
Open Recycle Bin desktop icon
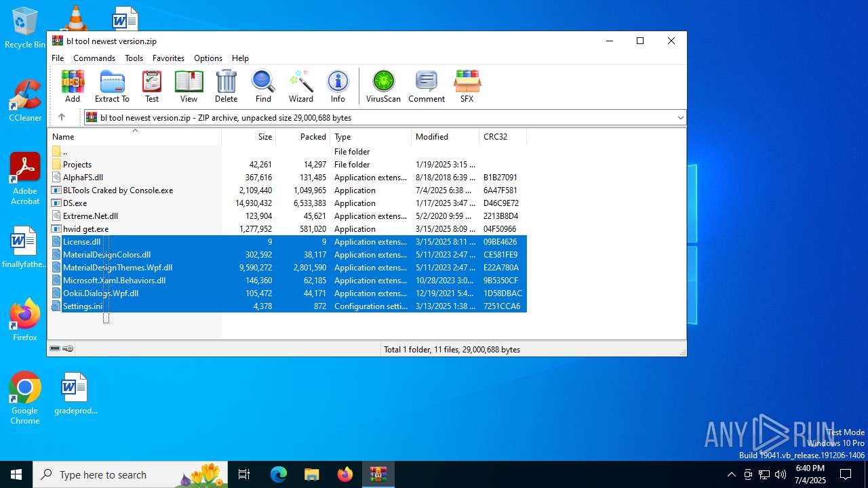[25, 28]
